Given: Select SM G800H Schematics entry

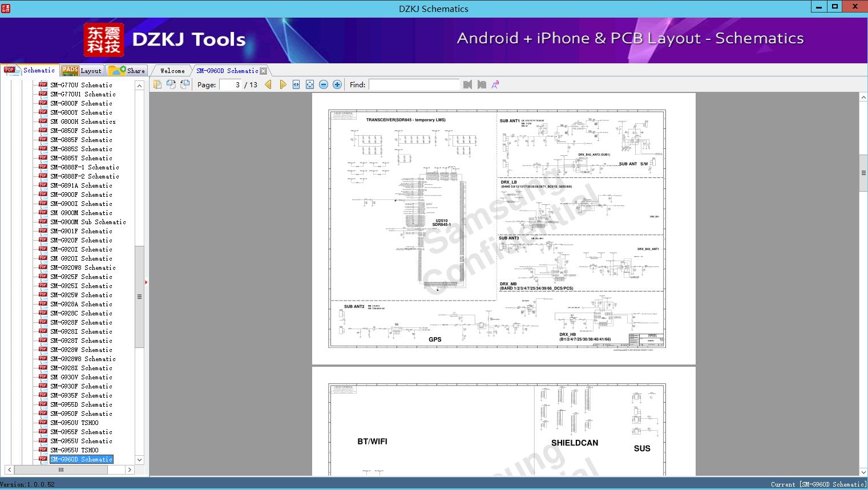Looking at the screenshot, I should point(83,122).
